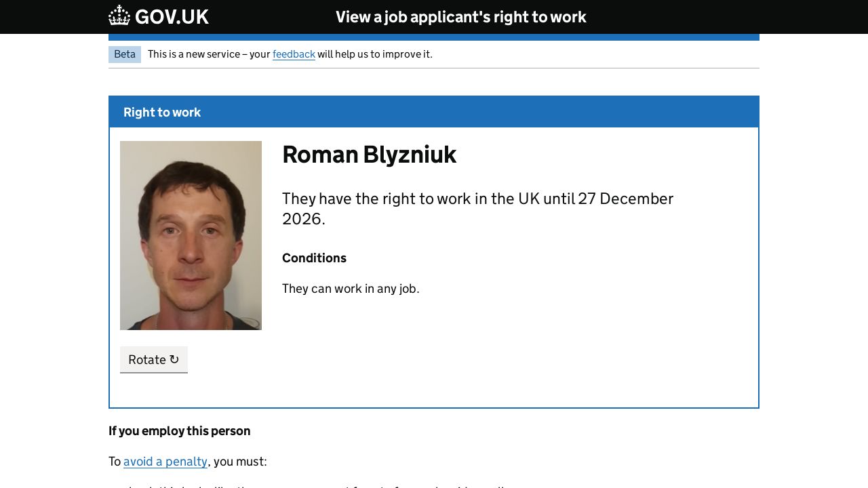The width and height of the screenshot is (868, 488).
Task: Click the blue strip beneath the black header
Action: tap(434, 37)
